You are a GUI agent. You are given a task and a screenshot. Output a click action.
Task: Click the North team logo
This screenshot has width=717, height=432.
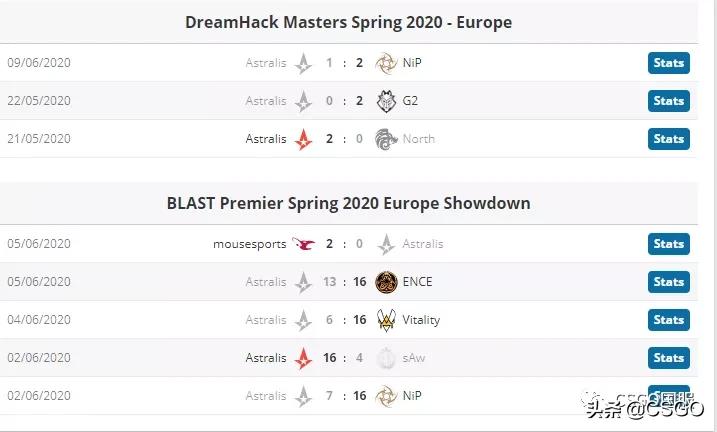pos(386,139)
